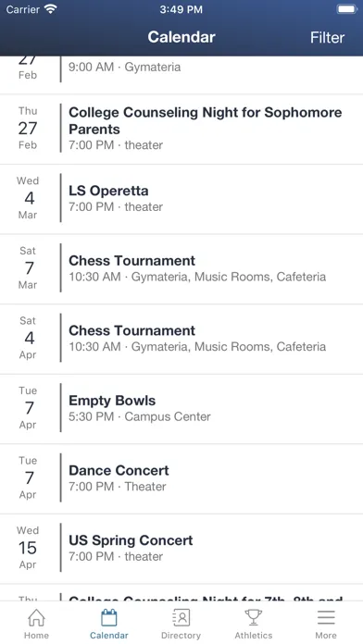Open Chess Tournament on Sat 7 Mar
The height and width of the screenshot is (644, 363).
pyautogui.click(x=181, y=269)
